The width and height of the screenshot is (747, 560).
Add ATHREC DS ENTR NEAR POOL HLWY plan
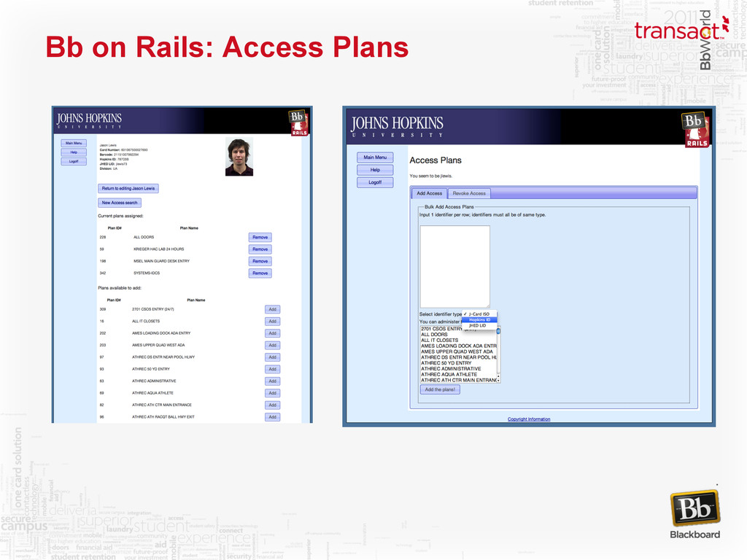(273, 357)
